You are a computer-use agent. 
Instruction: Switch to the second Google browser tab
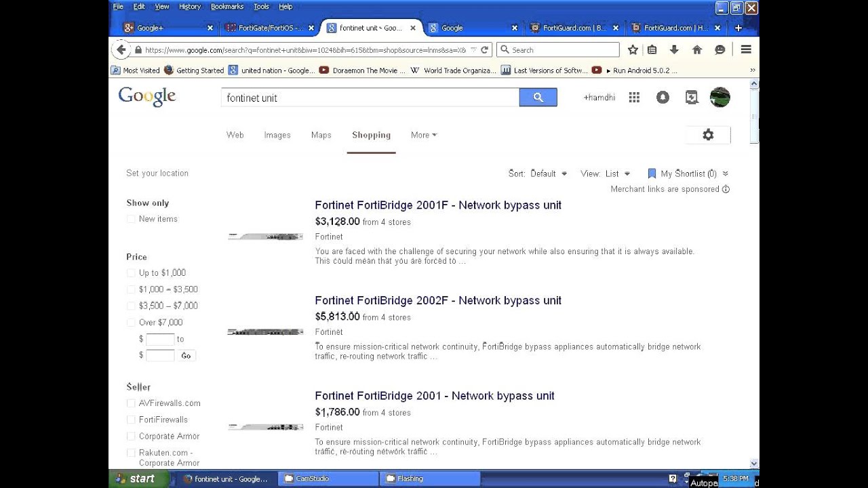pos(473,28)
